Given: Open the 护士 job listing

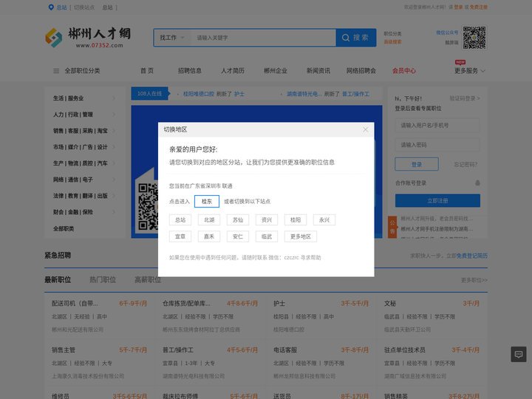Looking at the screenshot, I should (x=279, y=304).
